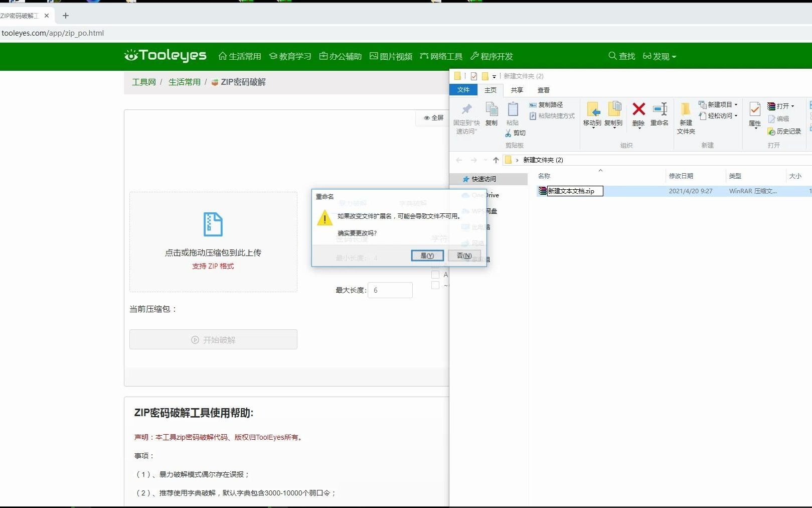The width and height of the screenshot is (812, 508).
Task: Expand quick access toolbar customize arrow
Action: click(494, 76)
